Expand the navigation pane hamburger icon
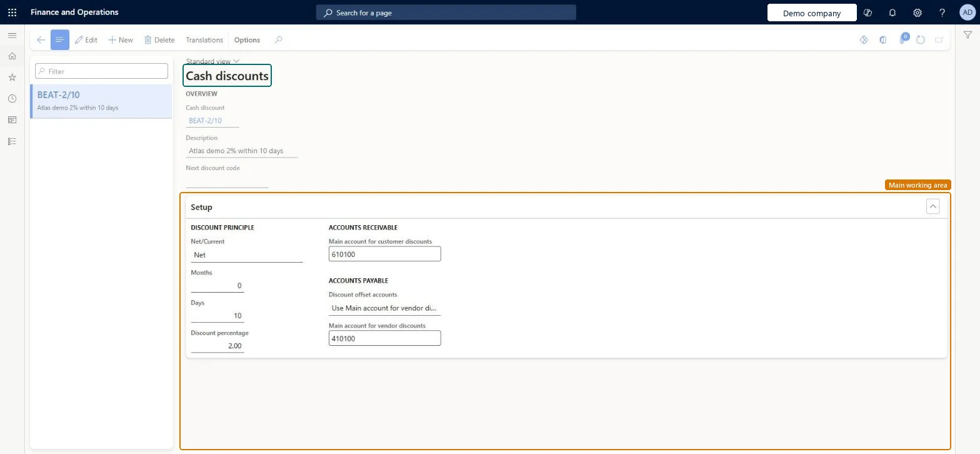Image resolution: width=980 pixels, height=454 pixels. pos(12,36)
